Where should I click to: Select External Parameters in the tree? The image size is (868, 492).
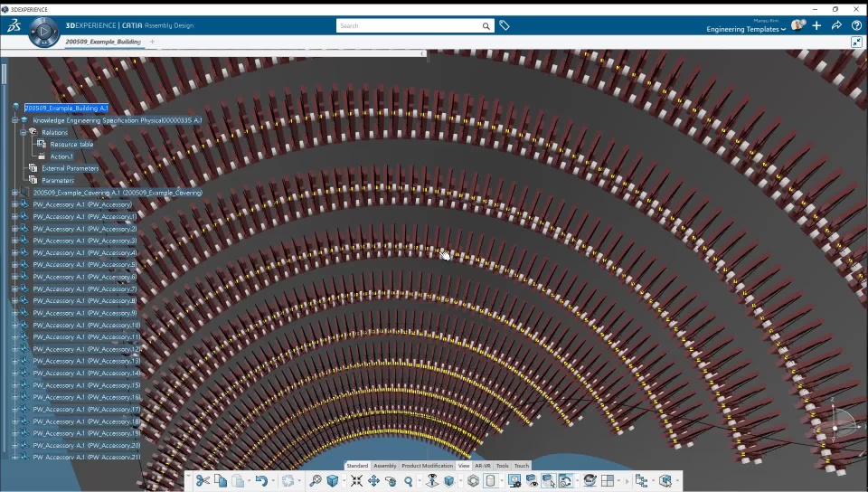point(71,168)
